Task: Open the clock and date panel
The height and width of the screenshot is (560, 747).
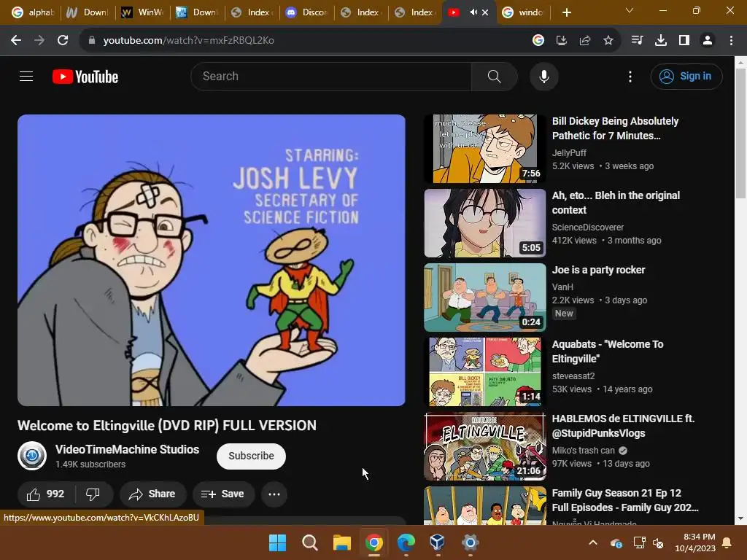Action: pos(695,542)
